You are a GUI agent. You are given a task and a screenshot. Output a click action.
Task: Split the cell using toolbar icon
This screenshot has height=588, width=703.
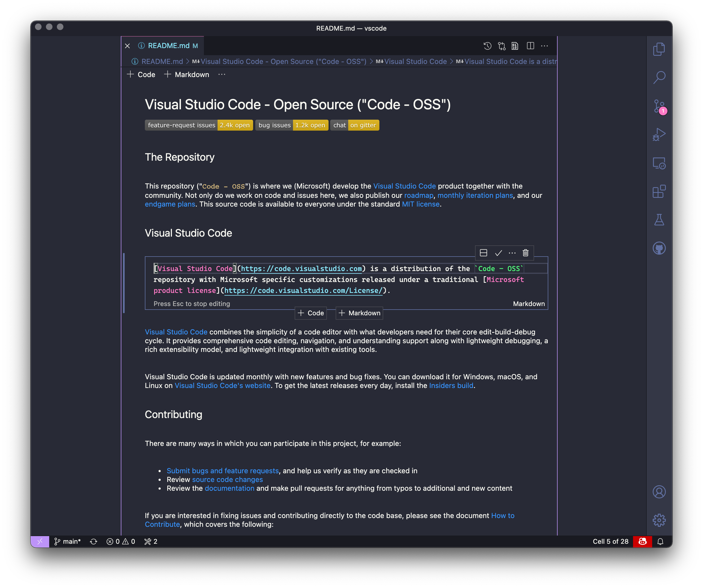coord(483,253)
